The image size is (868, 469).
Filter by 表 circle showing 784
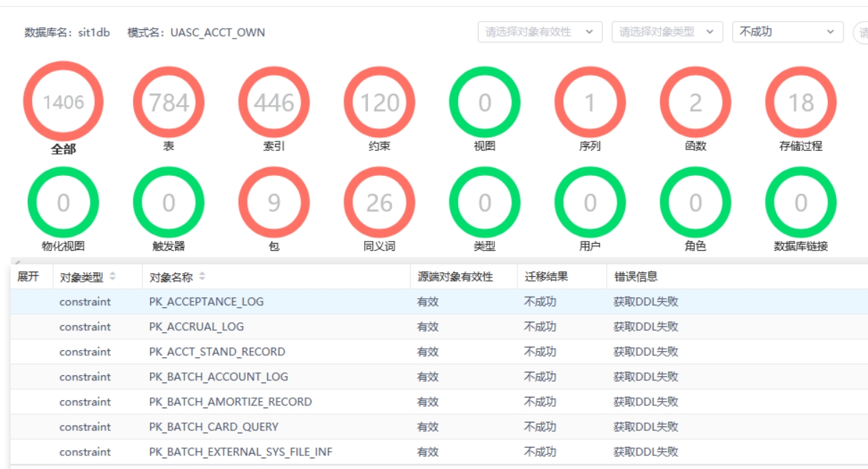pos(169,102)
